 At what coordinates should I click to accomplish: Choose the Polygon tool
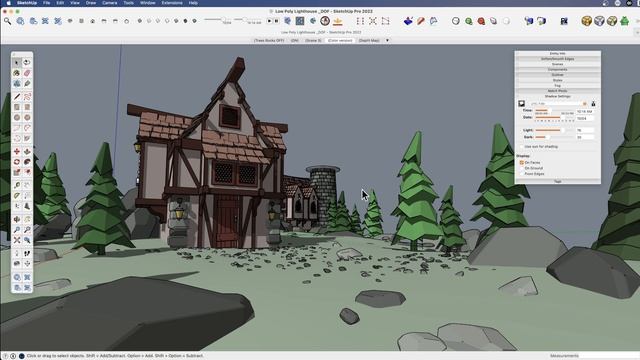click(x=27, y=118)
